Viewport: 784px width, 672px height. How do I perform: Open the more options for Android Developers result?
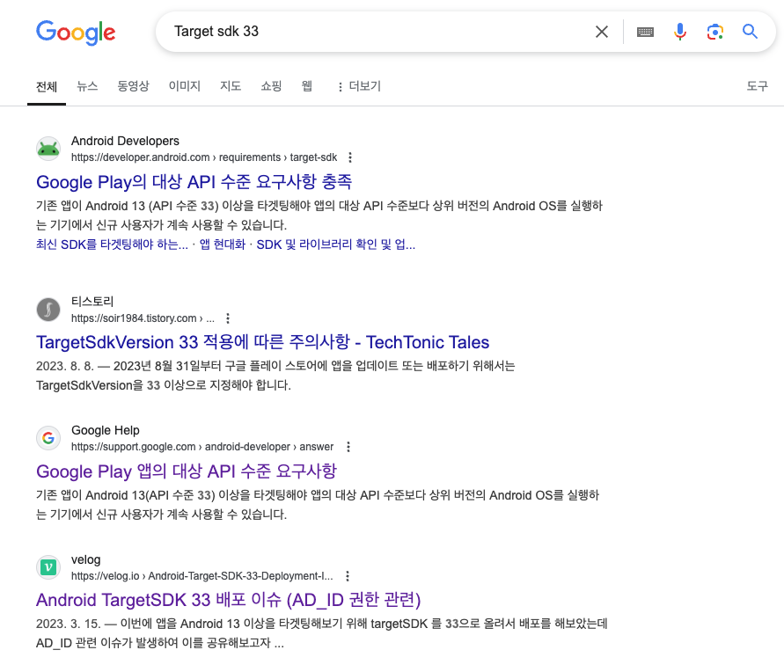[x=350, y=157]
